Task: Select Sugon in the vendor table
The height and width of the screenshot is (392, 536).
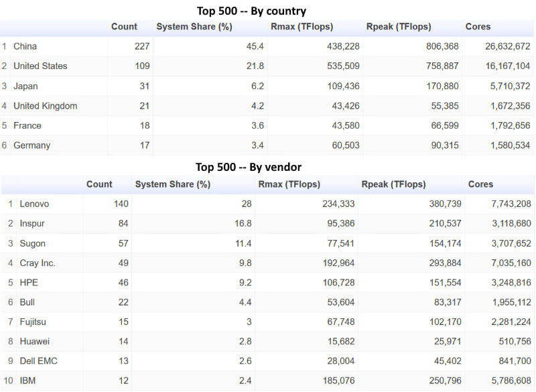Action: tap(32, 243)
